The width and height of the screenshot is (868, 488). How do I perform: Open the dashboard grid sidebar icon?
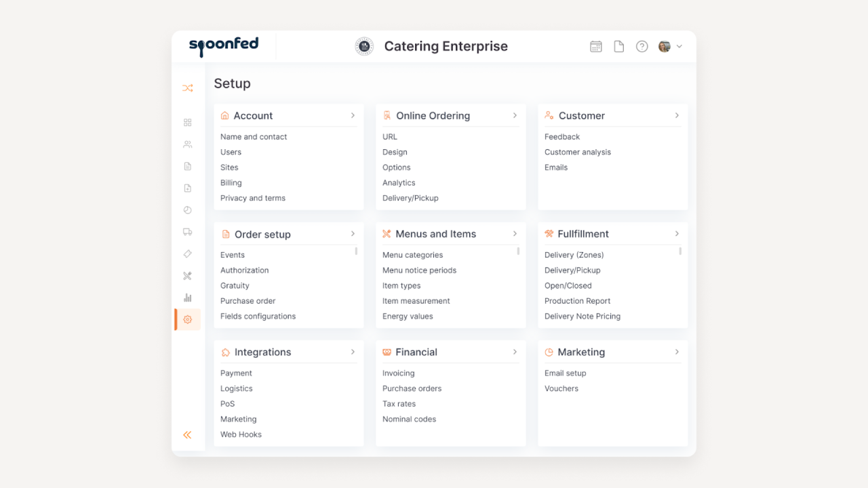tap(188, 123)
